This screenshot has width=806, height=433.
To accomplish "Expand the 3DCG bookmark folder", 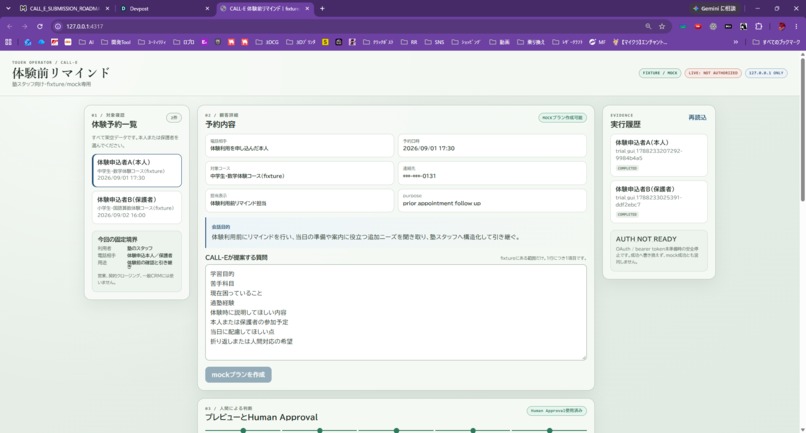I will coord(267,42).
